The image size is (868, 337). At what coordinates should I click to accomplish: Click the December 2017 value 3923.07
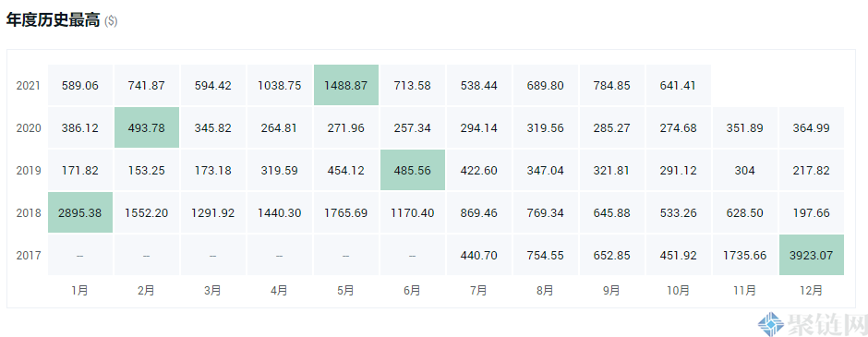811,256
